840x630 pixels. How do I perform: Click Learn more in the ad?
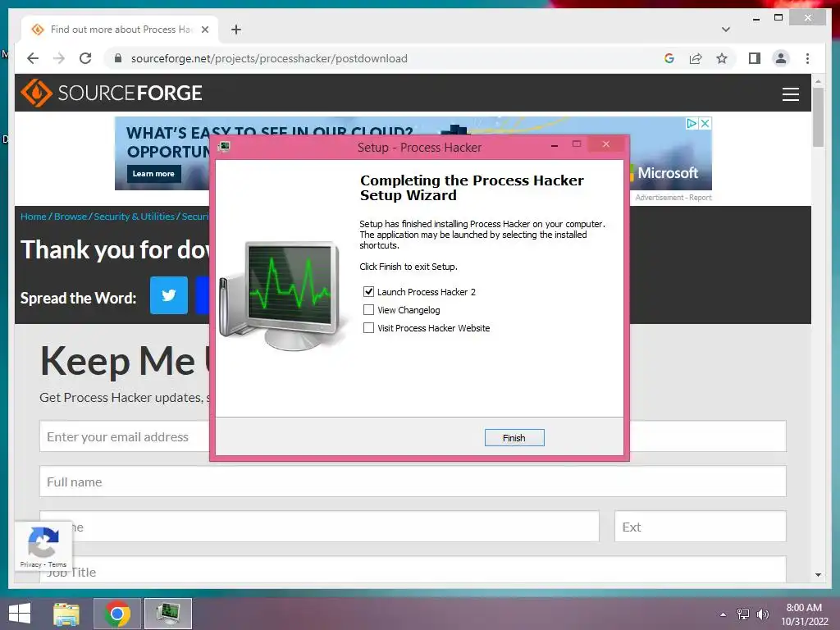click(x=153, y=174)
